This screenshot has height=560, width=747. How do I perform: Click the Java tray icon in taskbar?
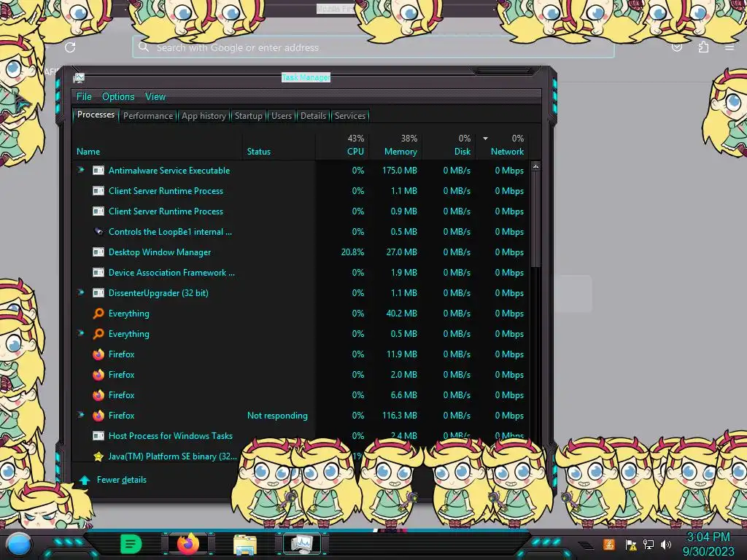tap(609, 544)
